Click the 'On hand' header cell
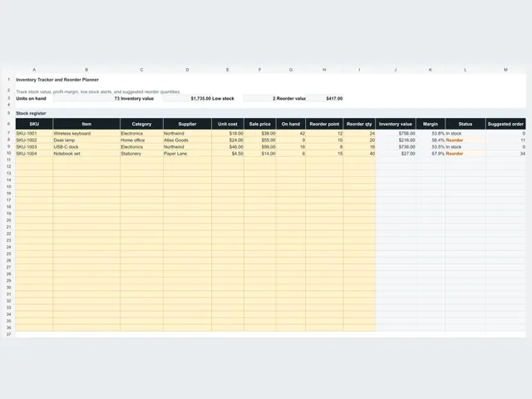 pos(291,124)
